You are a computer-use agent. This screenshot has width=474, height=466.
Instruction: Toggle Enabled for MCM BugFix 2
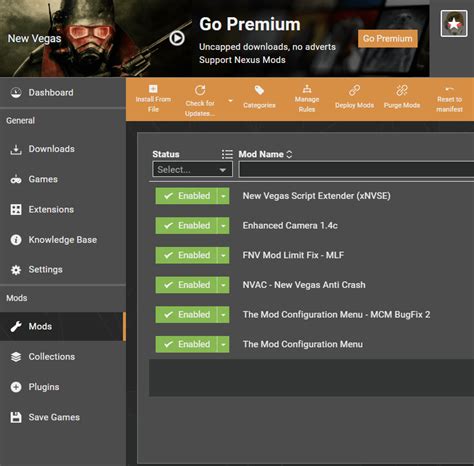pyautogui.click(x=186, y=314)
